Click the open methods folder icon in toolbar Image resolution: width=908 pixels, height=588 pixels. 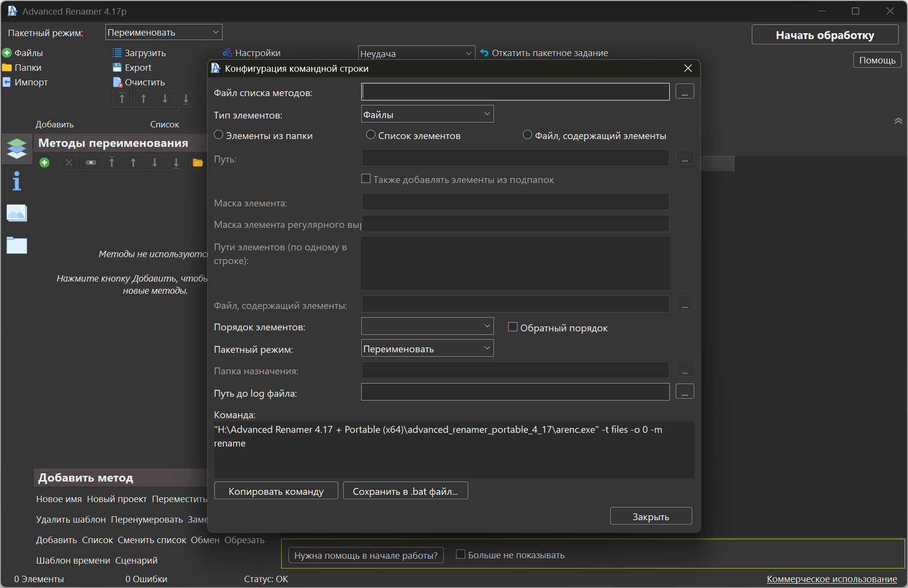point(198,162)
